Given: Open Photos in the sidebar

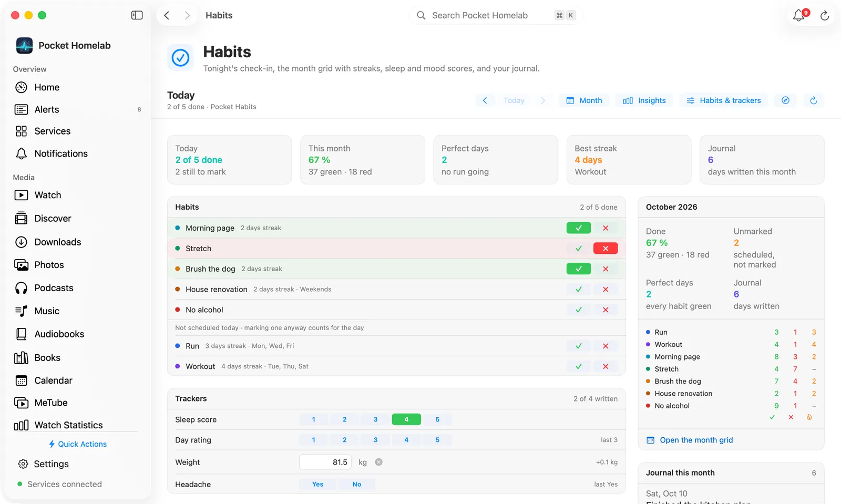Looking at the screenshot, I should click(x=77, y=265).
